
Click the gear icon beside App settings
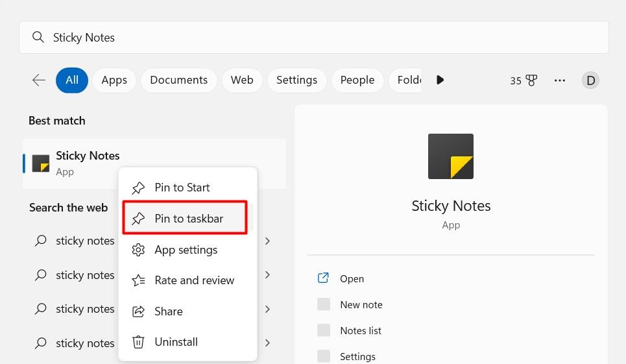(x=138, y=250)
